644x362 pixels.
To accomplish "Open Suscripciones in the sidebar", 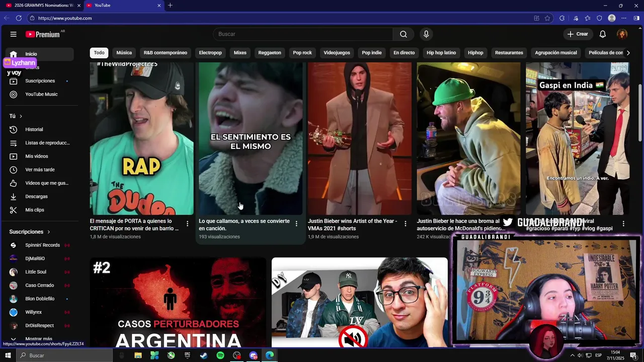I will pyautogui.click(x=40, y=81).
